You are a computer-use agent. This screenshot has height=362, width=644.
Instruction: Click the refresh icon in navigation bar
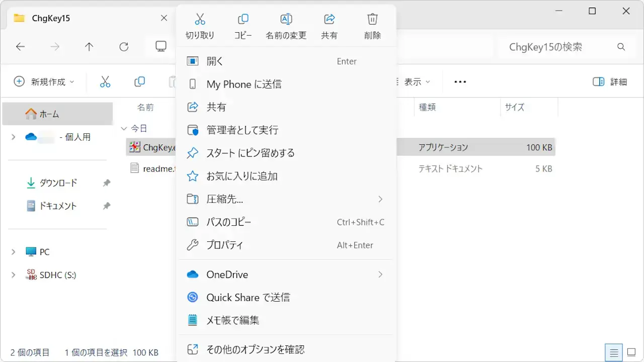124,47
